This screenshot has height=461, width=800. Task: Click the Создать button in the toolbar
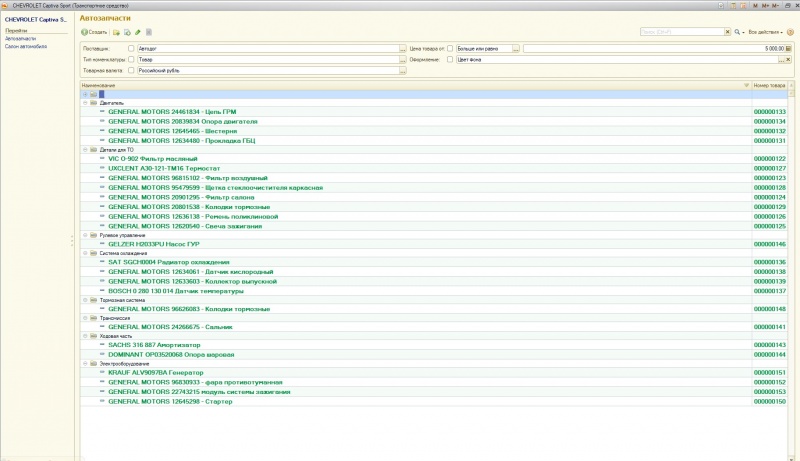coord(94,32)
